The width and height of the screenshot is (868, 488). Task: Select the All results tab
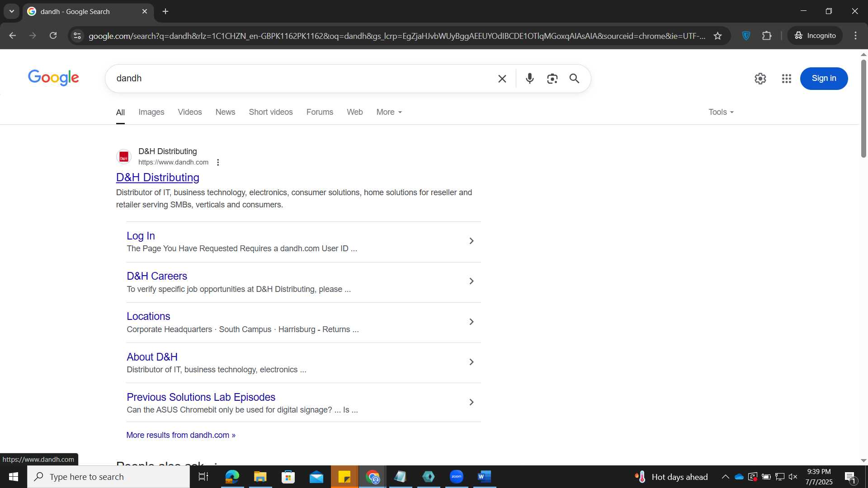tap(120, 113)
